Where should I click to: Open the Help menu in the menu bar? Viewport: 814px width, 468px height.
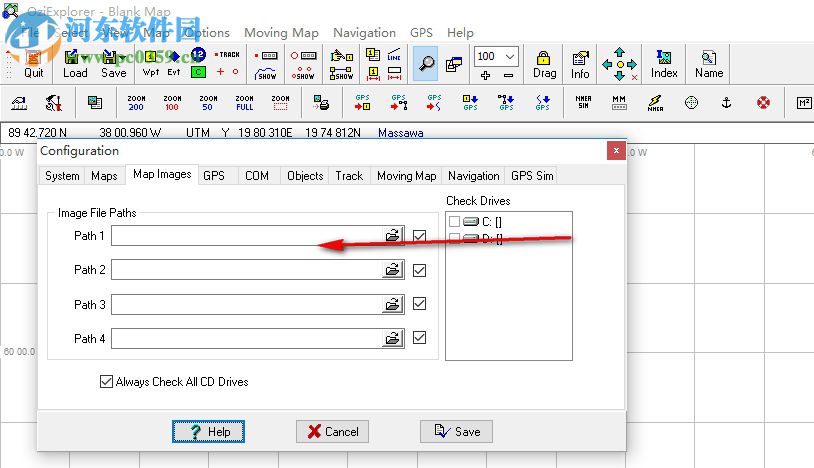(460, 33)
